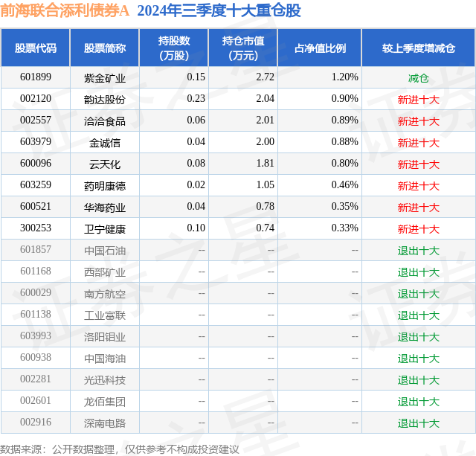The height and width of the screenshot is (456, 476).
Task: Click stock name 洽洽食品
Action: 105,121
